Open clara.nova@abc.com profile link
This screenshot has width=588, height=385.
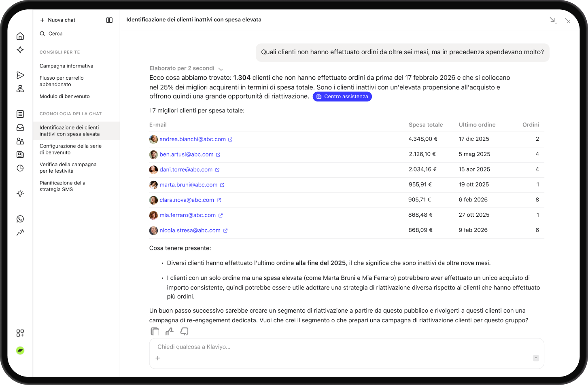[x=190, y=200]
